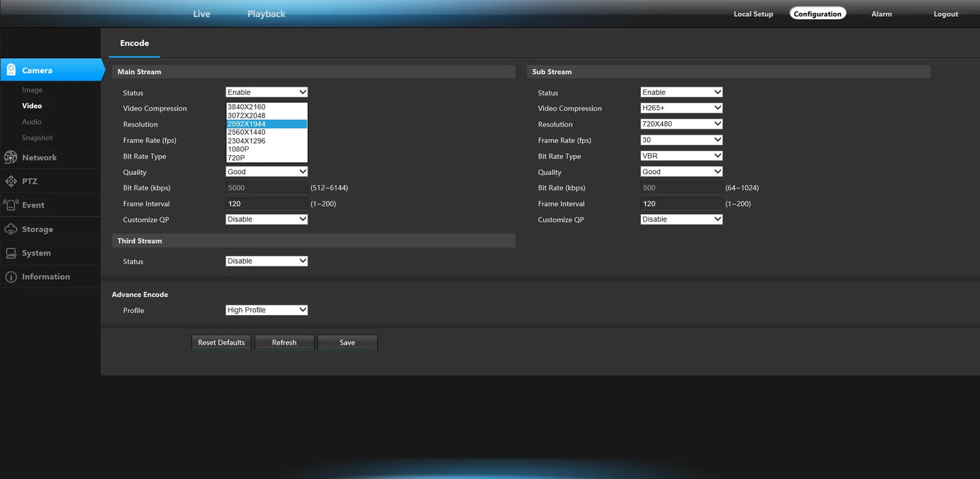Click the Camera icon in sidebar
Viewport: 980px width, 479px height.
11,70
